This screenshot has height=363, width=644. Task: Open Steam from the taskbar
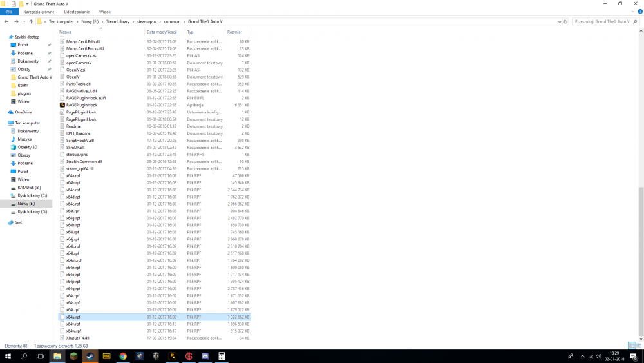pyautogui.click(x=90, y=356)
